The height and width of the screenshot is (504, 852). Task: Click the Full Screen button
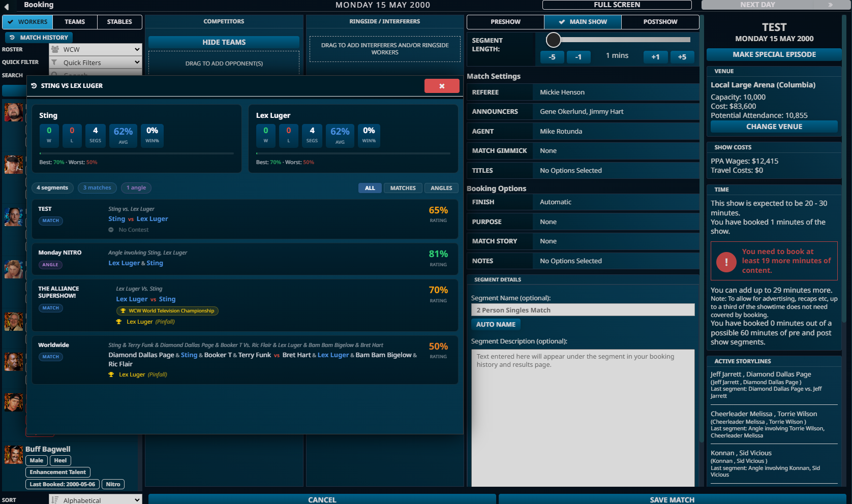pyautogui.click(x=617, y=5)
